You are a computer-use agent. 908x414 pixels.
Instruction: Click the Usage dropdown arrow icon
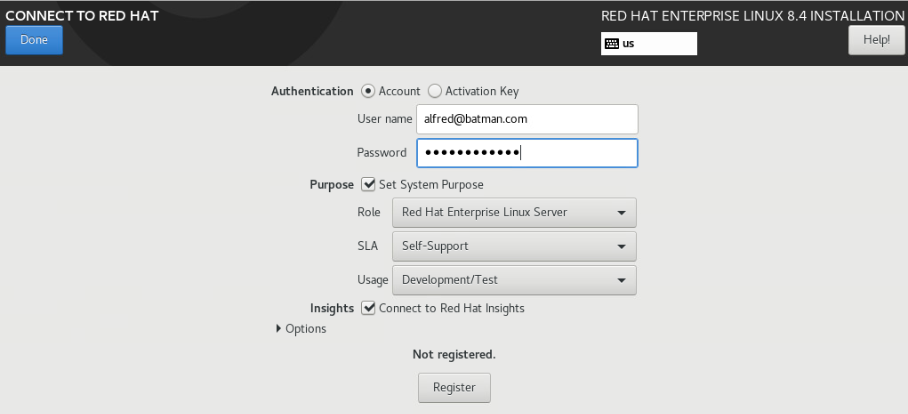[621, 281]
